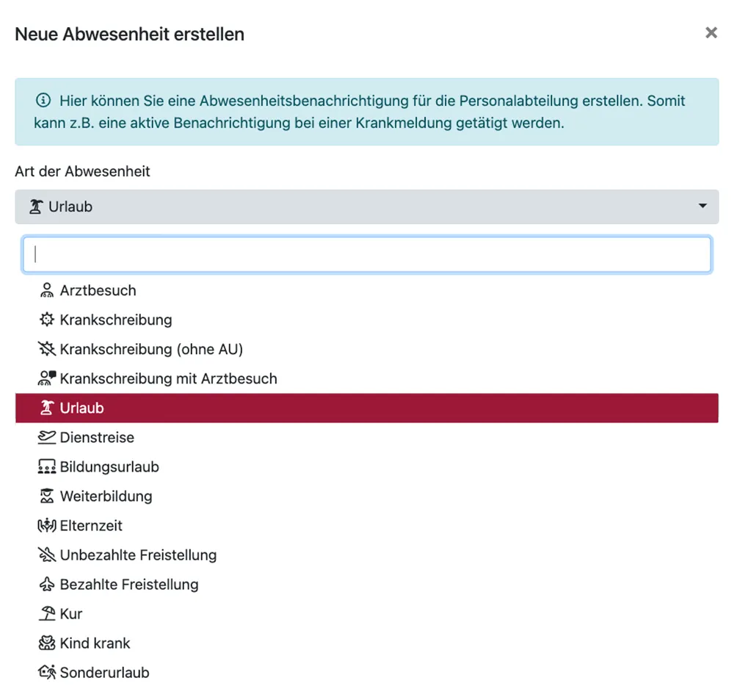The height and width of the screenshot is (700, 737).
Task: Click the audience icon next to Bildungsurlaub
Action: click(x=47, y=467)
